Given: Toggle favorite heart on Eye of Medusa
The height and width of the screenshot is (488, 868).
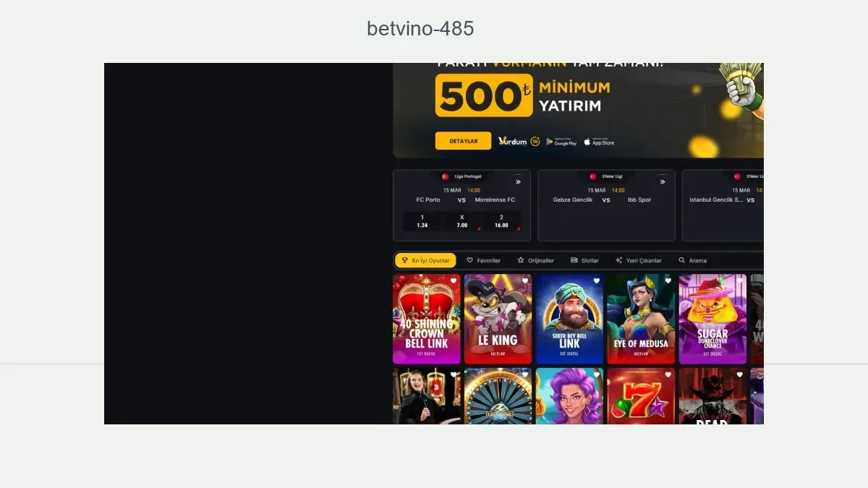Looking at the screenshot, I should point(668,281).
